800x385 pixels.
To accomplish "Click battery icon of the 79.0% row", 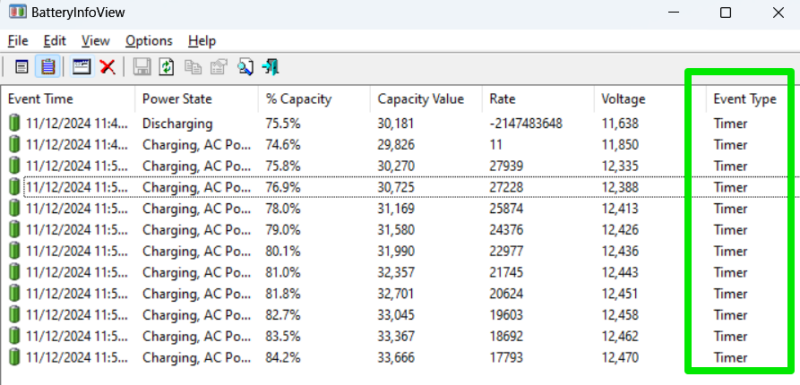I will [15, 230].
